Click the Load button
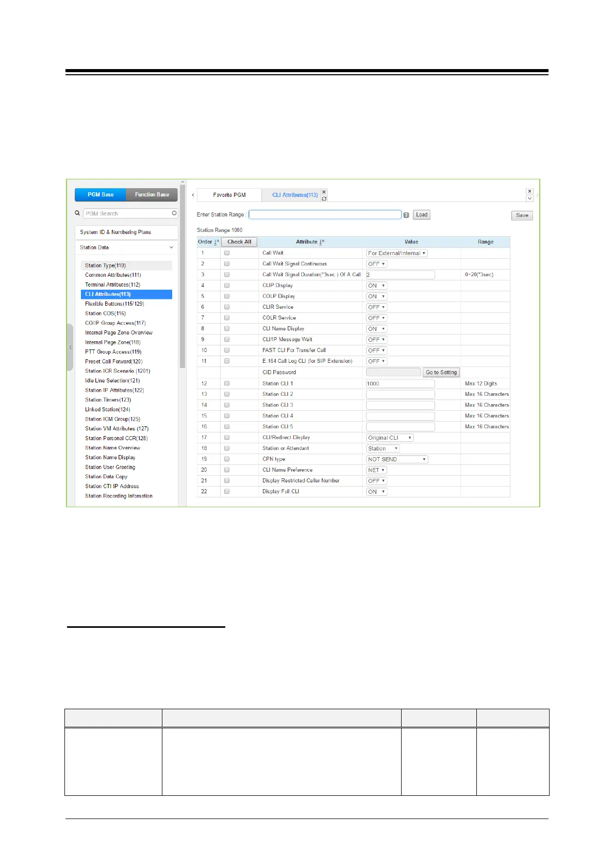The height and width of the screenshot is (868, 614). [422, 215]
